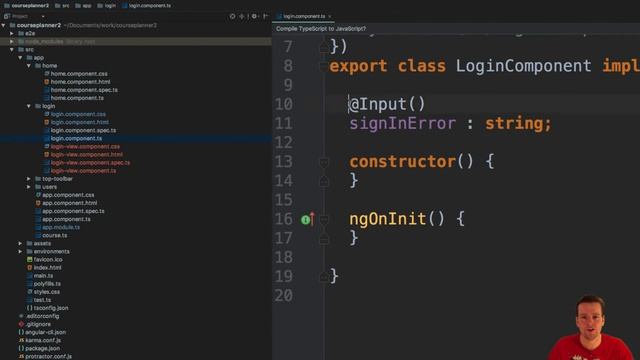Screen dimensions: 640x360
Task: Fold the constructor block at line 13
Action: (x=324, y=162)
